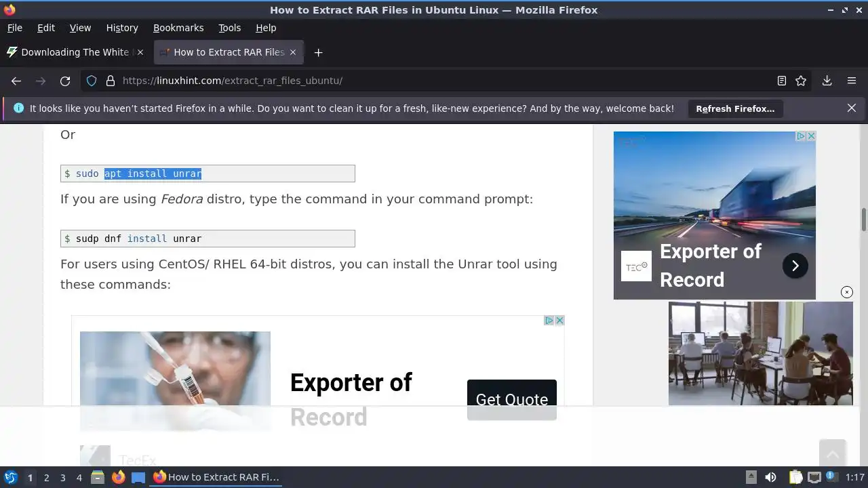
Task: Open the View menu
Action: [80, 28]
